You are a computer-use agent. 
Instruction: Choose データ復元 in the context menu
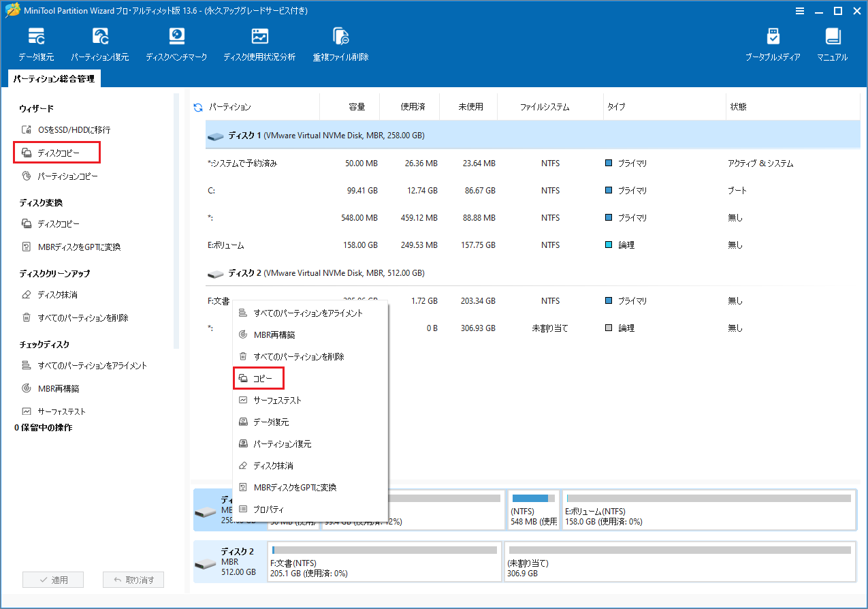(310, 422)
